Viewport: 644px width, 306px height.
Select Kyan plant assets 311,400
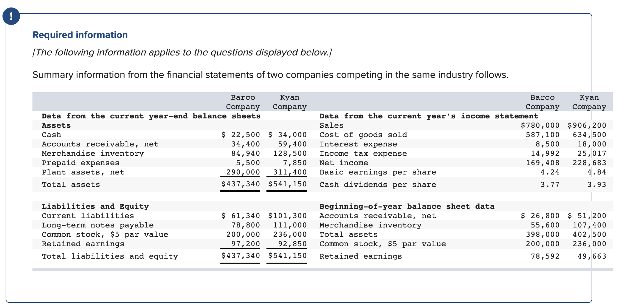(290, 172)
